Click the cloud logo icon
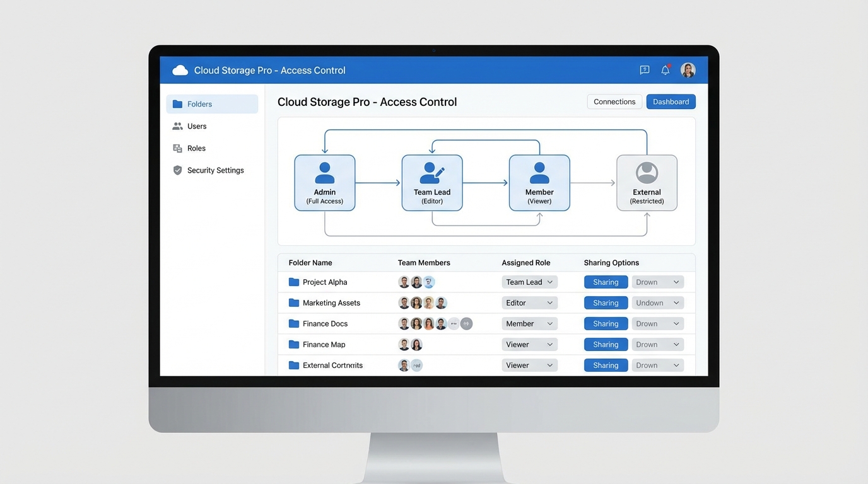 coord(180,71)
